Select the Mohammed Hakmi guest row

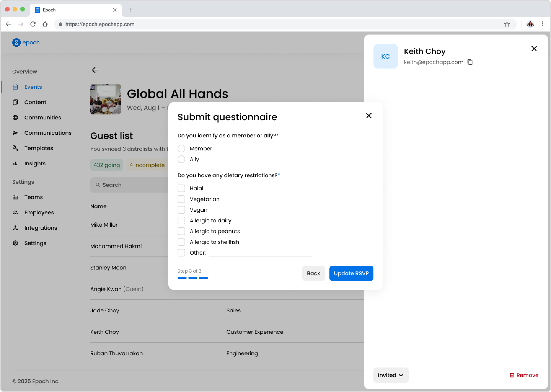(x=129, y=246)
